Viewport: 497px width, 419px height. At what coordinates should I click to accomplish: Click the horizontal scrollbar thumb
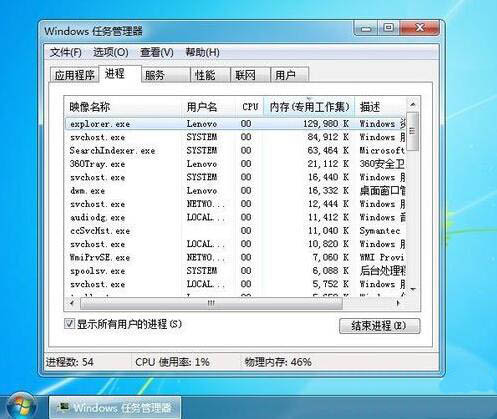pyautogui.click(x=211, y=303)
